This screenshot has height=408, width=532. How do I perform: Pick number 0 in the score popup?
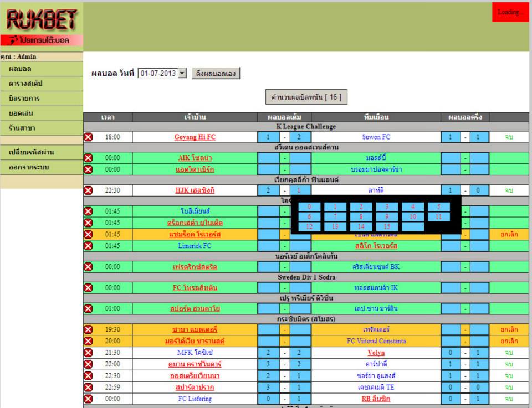[309, 206]
